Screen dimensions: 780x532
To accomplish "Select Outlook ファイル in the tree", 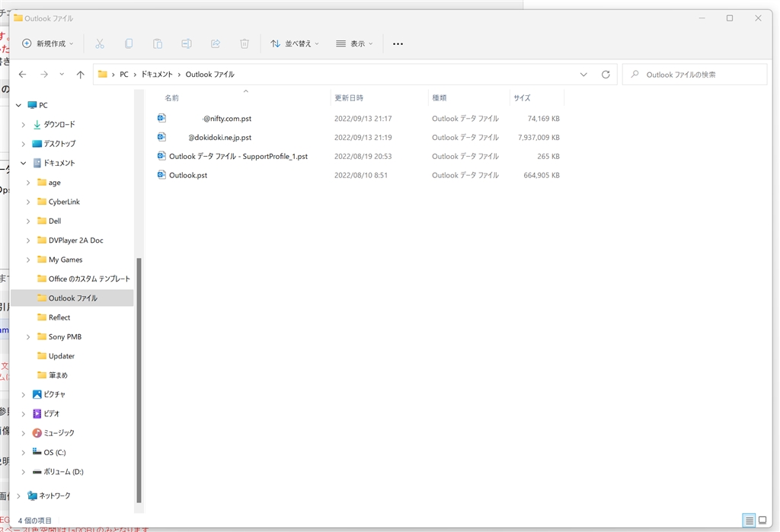I will click(72, 298).
